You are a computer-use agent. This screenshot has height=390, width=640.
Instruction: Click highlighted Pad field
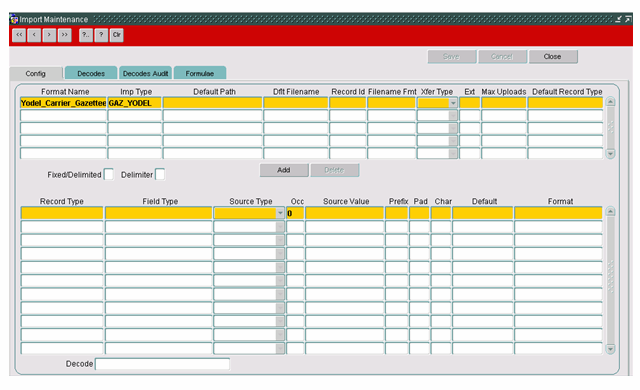(x=419, y=213)
